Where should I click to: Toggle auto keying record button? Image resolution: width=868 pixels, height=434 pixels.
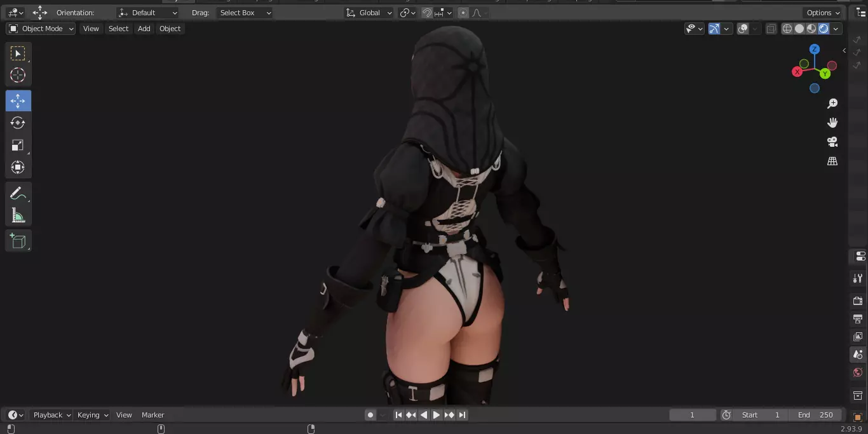370,415
